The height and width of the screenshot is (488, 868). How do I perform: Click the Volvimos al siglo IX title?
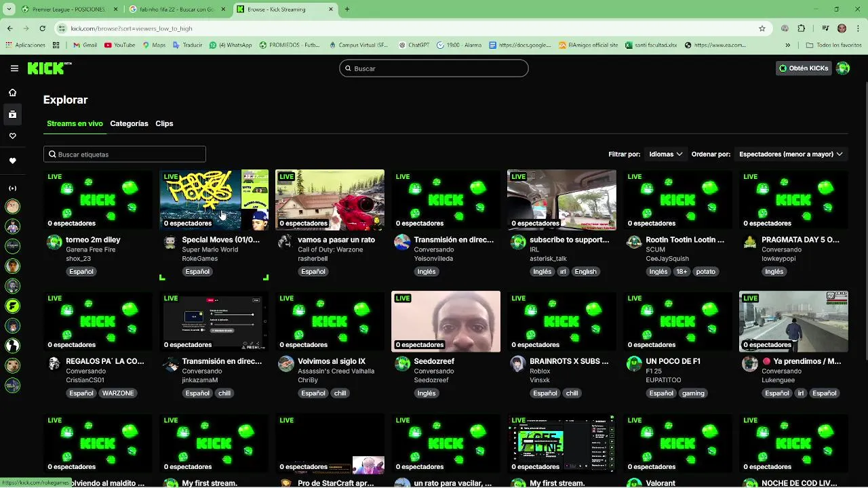click(332, 361)
